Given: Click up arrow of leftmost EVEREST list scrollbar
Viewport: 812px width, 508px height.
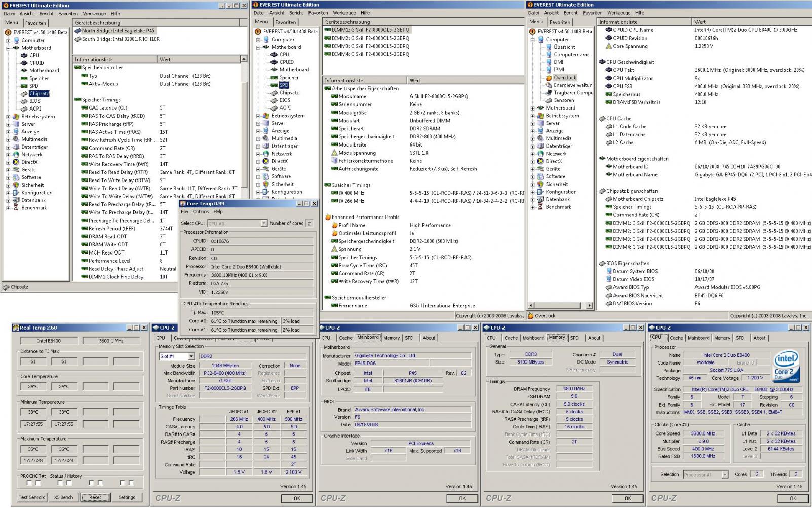Looking at the screenshot, I should (244, 59).
